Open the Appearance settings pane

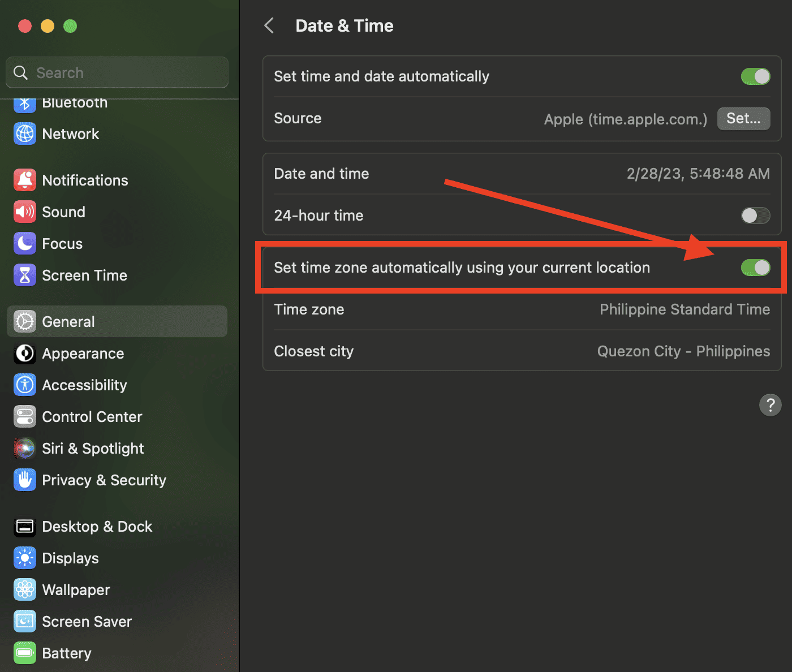point(83,354)
